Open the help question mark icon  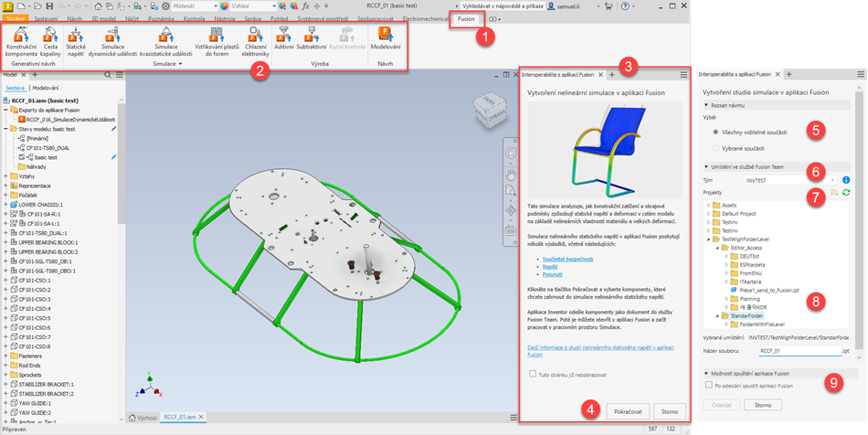[626, 6]
